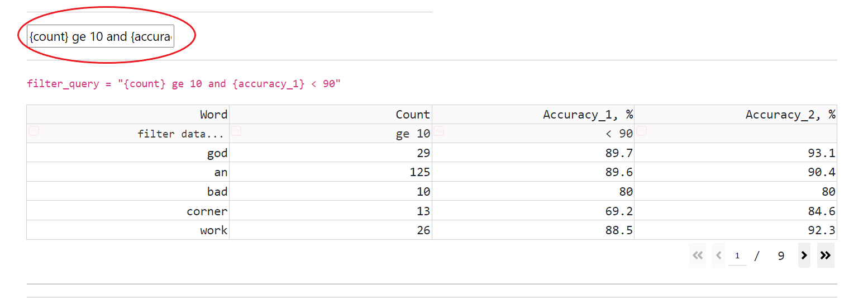
Task: Click the current page number input
Action: tap(737, 256)
